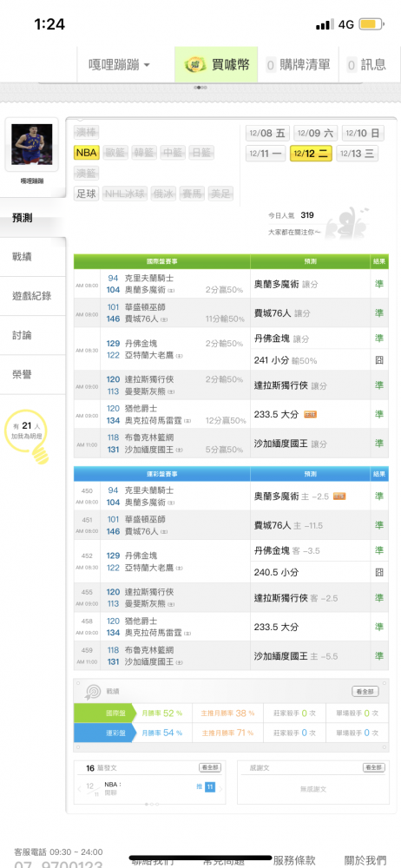Click the 11分輸50% note
The width and height of the screenshot is (401, 868).
tap(224, 319)
